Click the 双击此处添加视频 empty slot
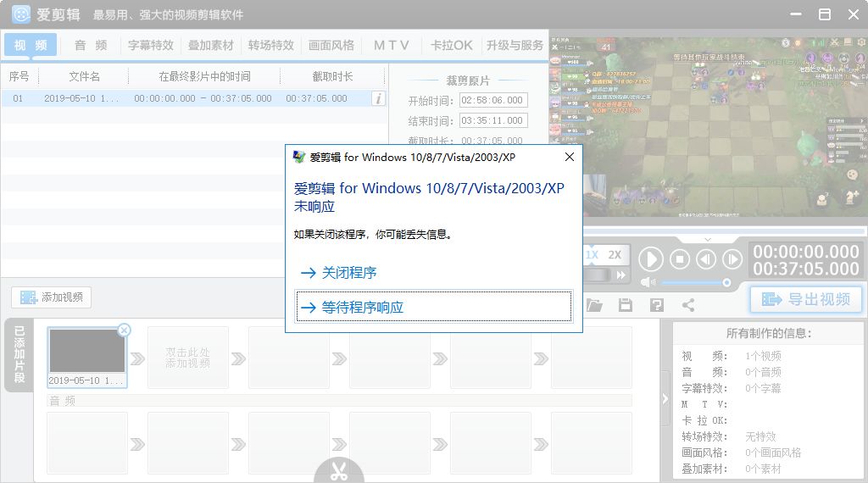 (187, 358)
